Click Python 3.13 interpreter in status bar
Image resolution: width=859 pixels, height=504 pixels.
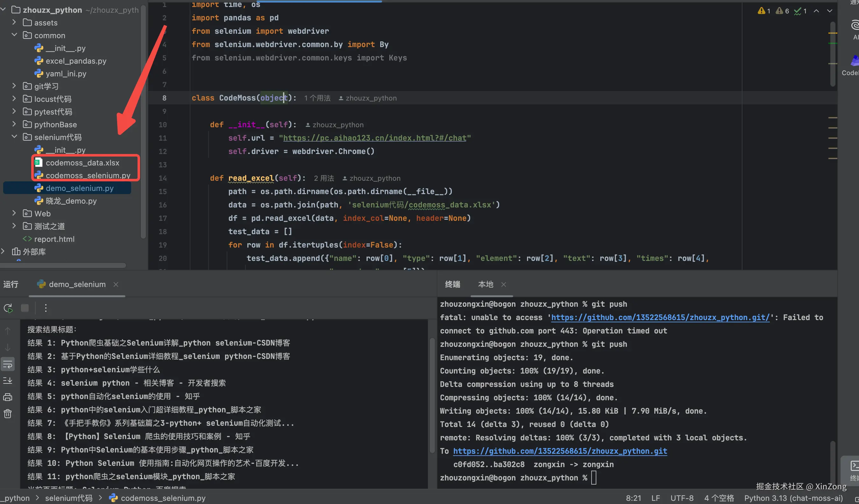click(793, 498)
